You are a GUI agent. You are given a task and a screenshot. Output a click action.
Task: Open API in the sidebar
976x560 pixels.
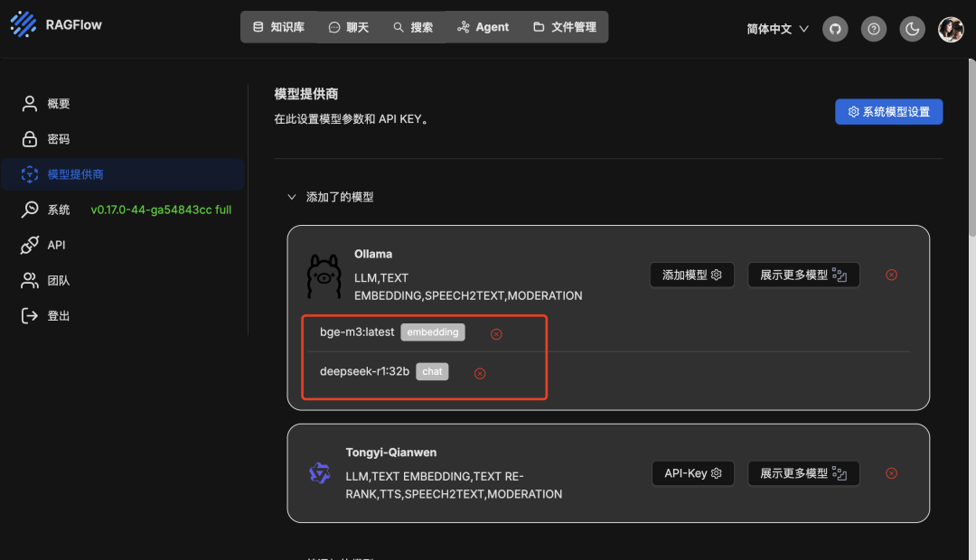pos(123,245)
